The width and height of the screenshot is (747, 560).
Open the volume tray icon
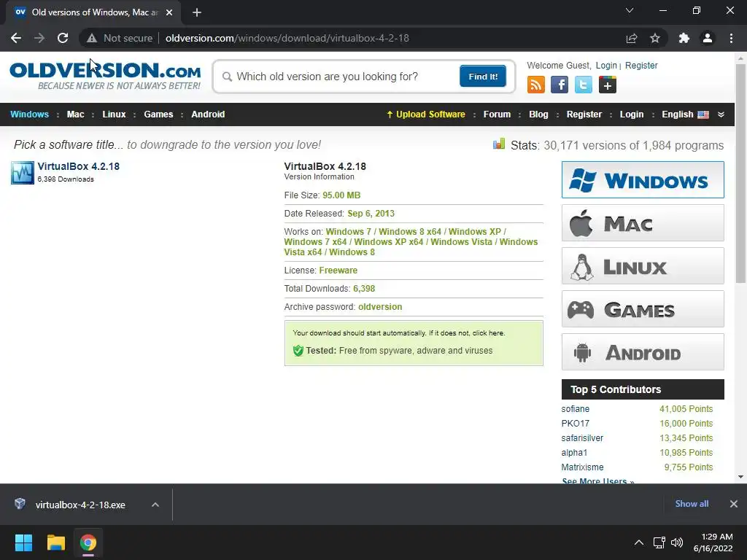pyautogui.click(x=677, y=542)
